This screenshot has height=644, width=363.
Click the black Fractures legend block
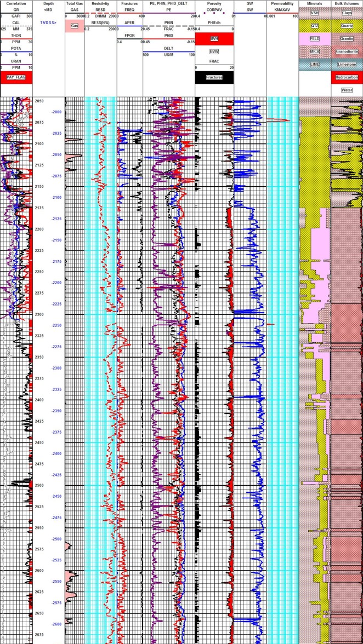pyautogui.click(x=214, y=78)
